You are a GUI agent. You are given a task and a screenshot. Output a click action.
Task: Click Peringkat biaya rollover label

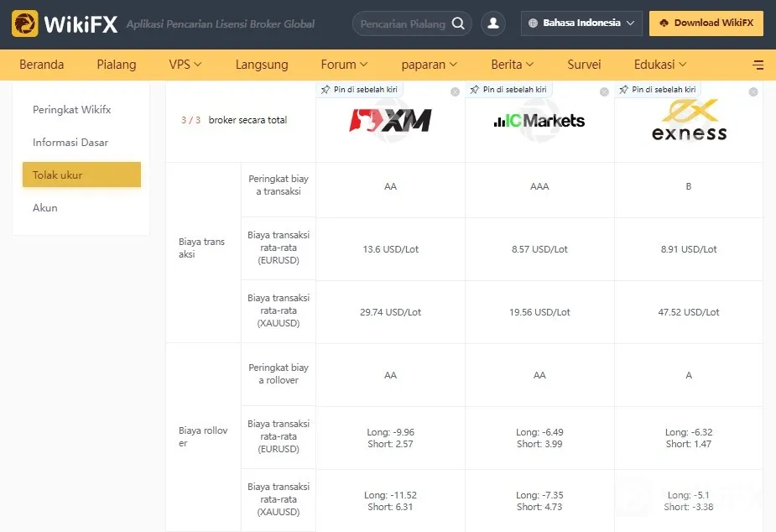pos(279,374)
